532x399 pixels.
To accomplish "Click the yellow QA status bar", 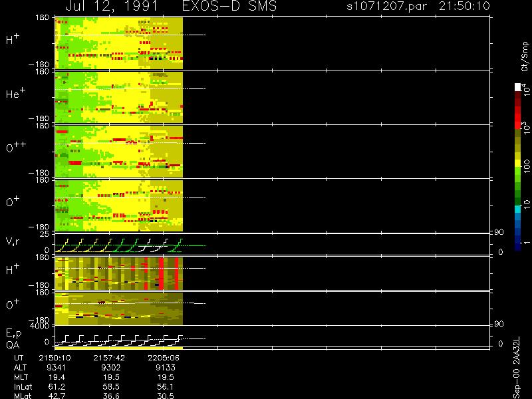I will pyautogui.click(x=119, y=348).
